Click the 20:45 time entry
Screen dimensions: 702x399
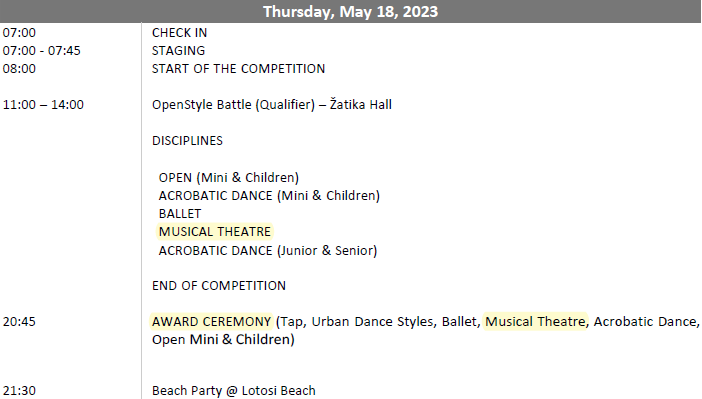coord(19,322)
